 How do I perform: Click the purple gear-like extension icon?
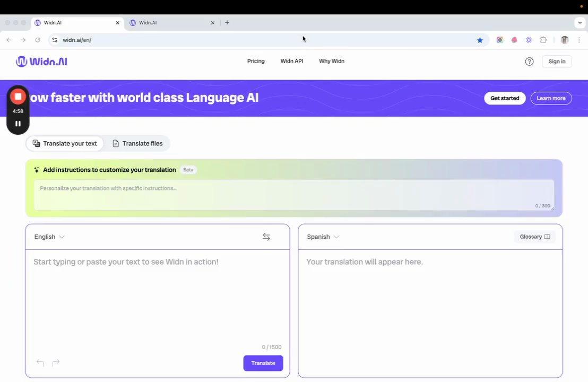(x=529, y=40)
